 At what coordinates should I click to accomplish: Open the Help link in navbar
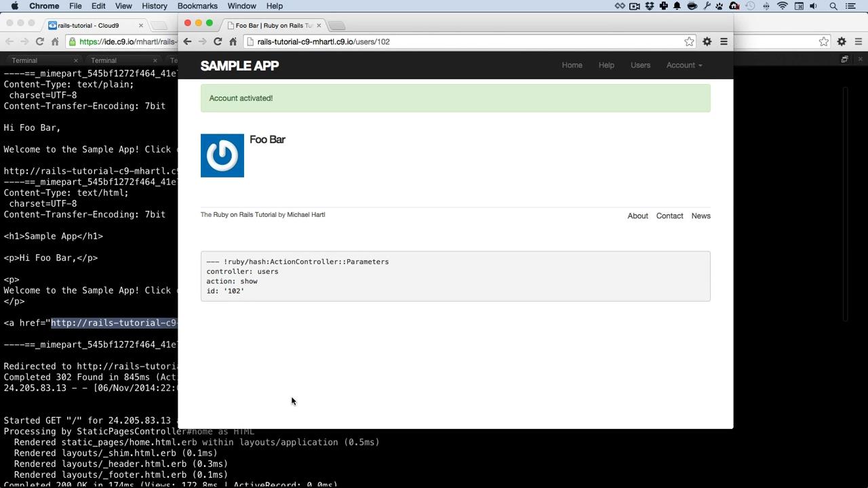pyautogui.click(x=606, y=65)
